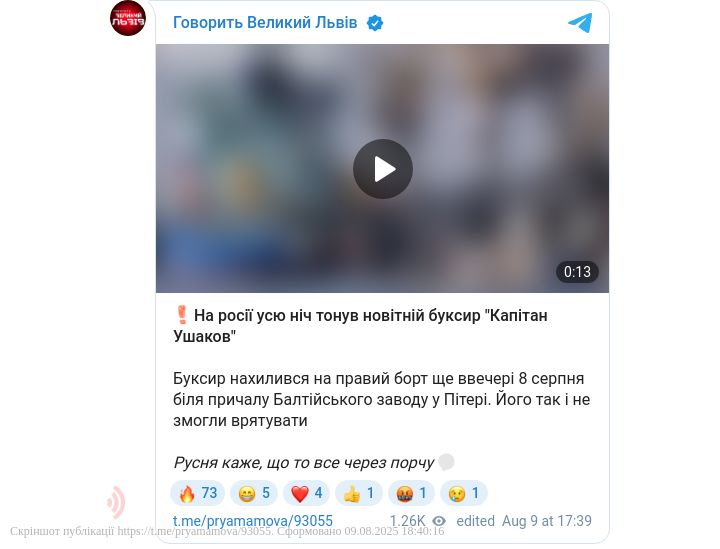Click the bold headline about буксир
Screen dimensions: 720x549
tap(360, 326)
